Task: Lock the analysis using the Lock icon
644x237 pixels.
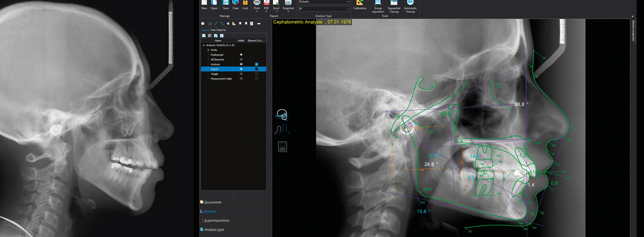Action: coord(245,3)
